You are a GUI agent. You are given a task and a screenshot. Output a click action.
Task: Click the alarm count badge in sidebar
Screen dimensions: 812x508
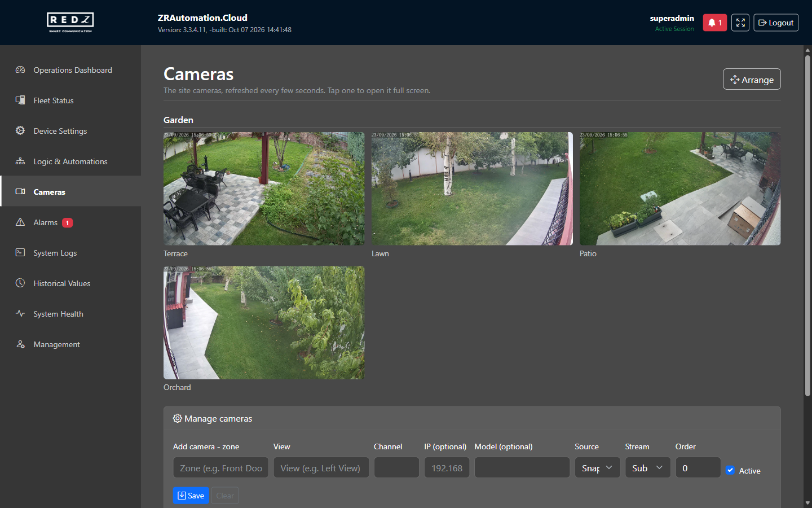(x=67, y=223)
